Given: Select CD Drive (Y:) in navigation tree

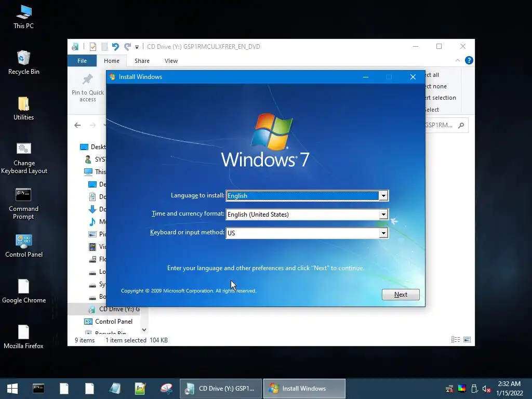Looking at the screenshot, I should 114,309.
